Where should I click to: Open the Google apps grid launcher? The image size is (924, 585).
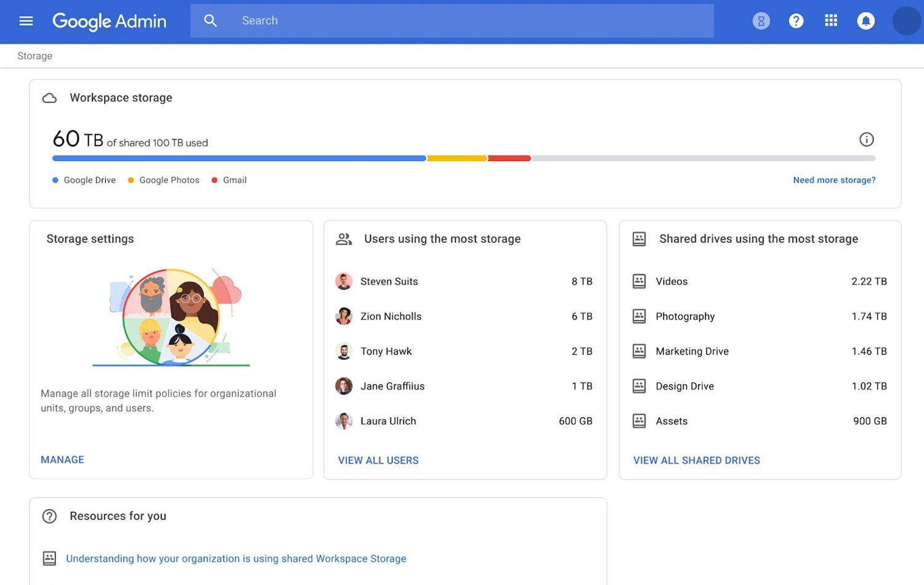tap(830, 20)
